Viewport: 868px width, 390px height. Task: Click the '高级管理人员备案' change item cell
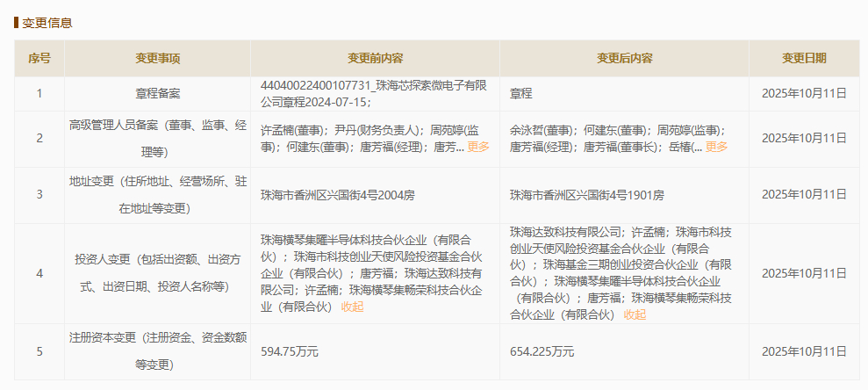157,139
